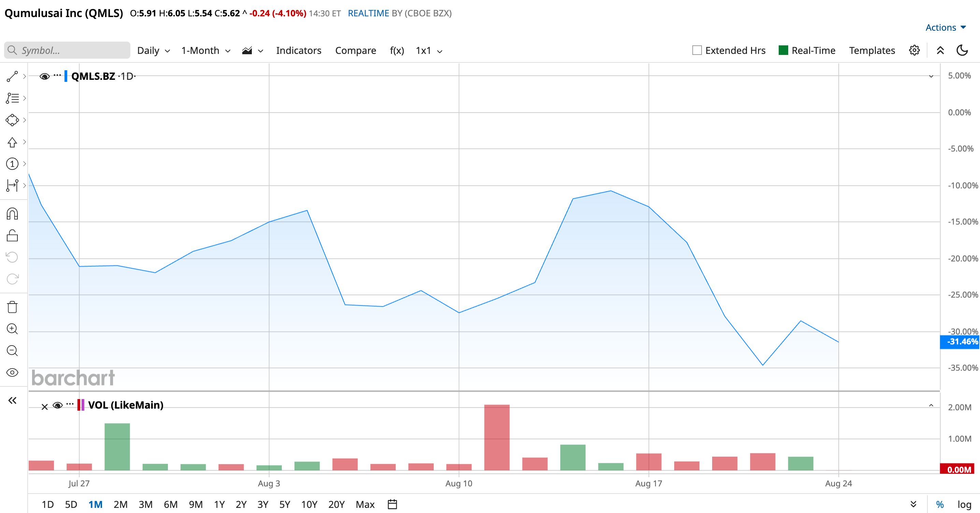Image resolution: width=980 pixels, height=513 pixels.
Task: Hide the VOL indicator
Action: (57, 405)
